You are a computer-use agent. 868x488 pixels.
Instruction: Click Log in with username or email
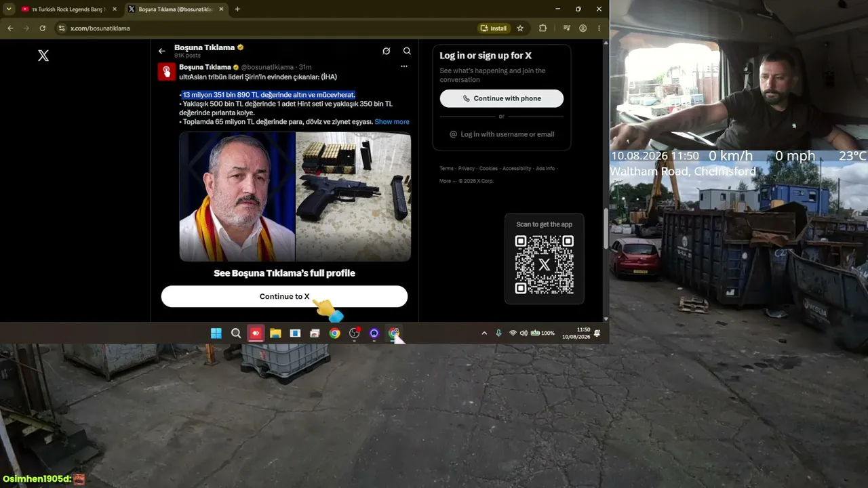click(502, 134)
